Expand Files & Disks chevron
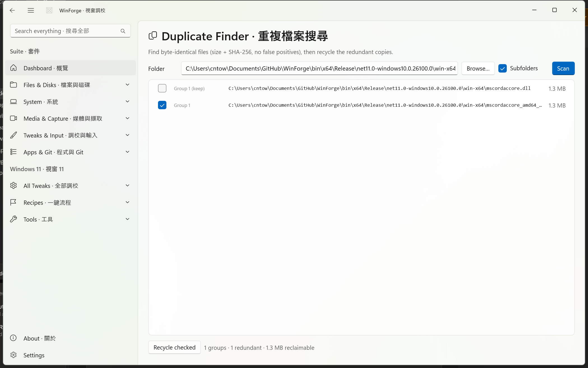588x368 pixels. 127,85
